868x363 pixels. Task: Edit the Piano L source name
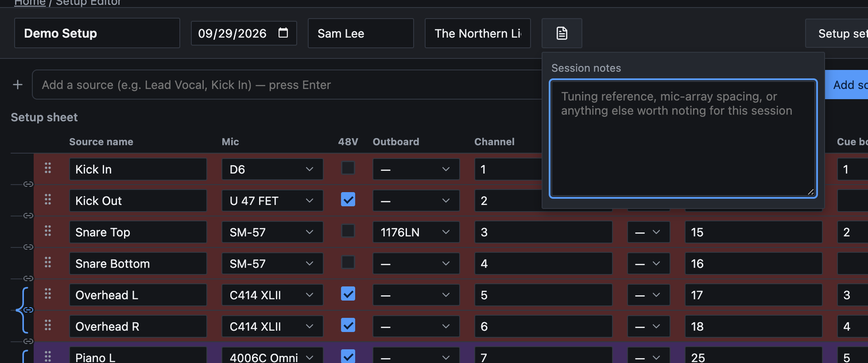[138, 355]
